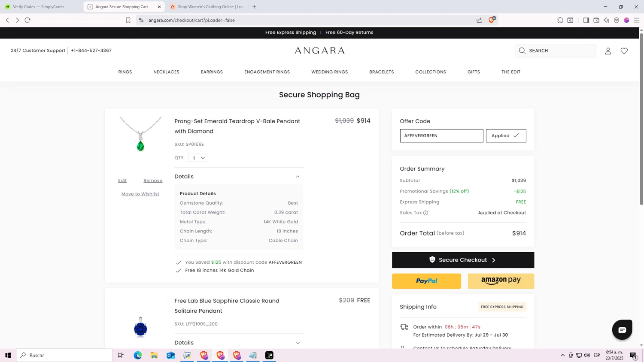The image size is (644, 362).
Task: Open the WEDDING RINGS menu
Action: click(x=330, y=72)
